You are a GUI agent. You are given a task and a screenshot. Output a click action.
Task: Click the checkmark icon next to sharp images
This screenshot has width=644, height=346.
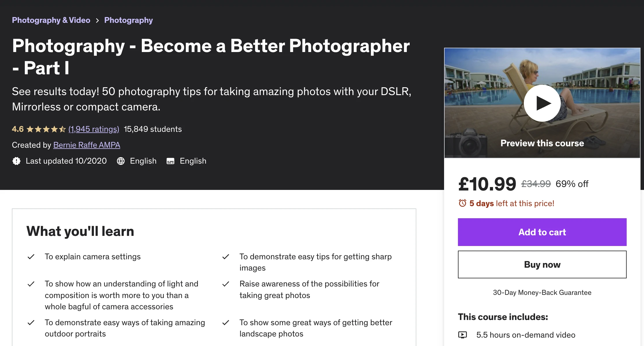click(x=226, y=256)
